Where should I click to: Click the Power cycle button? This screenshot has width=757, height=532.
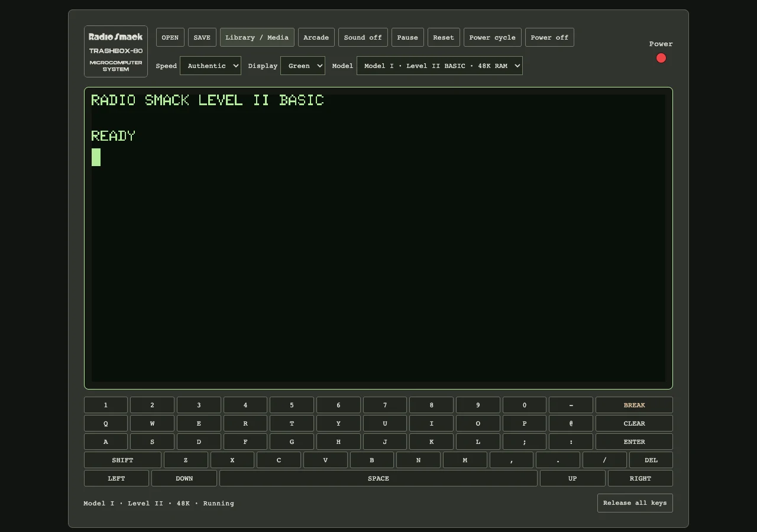[493, 37]
